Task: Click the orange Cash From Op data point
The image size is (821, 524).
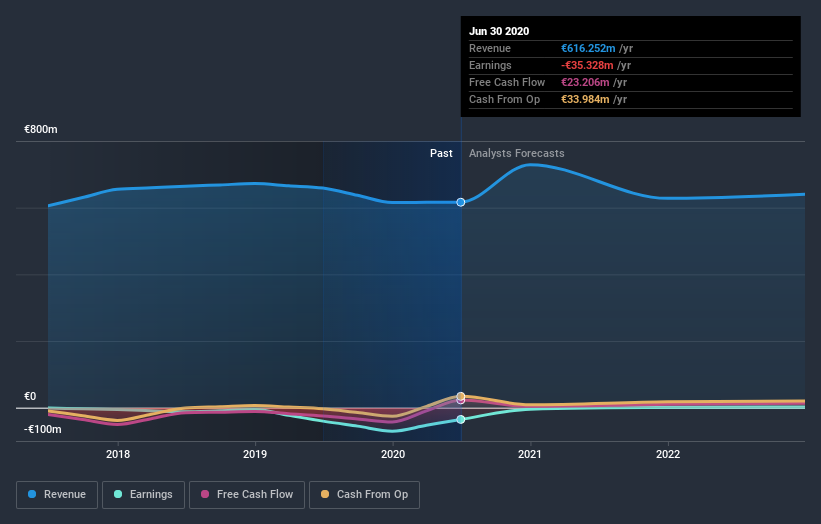Action: 461,396
